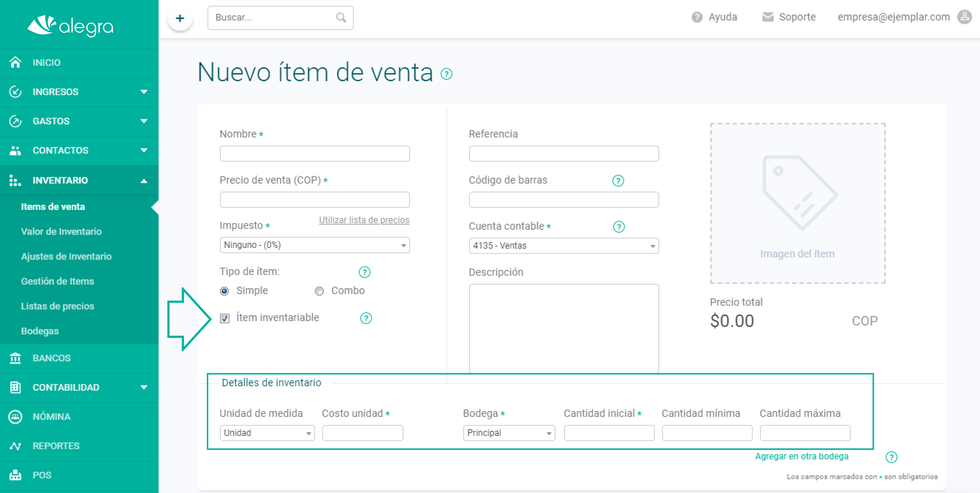
Task: Click the Descripción text area
Action: point(564,328)
